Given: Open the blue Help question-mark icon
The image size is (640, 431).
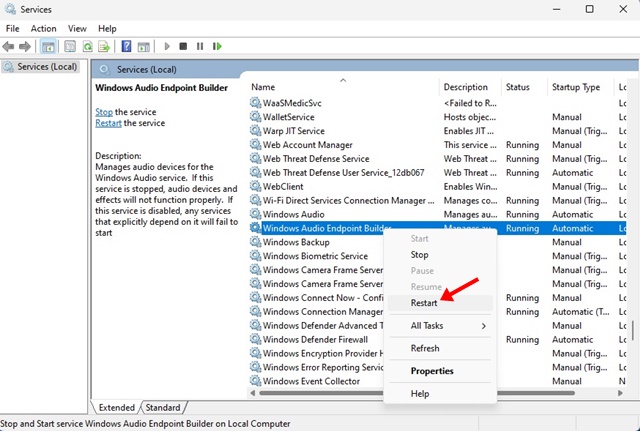Looking at the screenshot, I should (x=127, y=46).
